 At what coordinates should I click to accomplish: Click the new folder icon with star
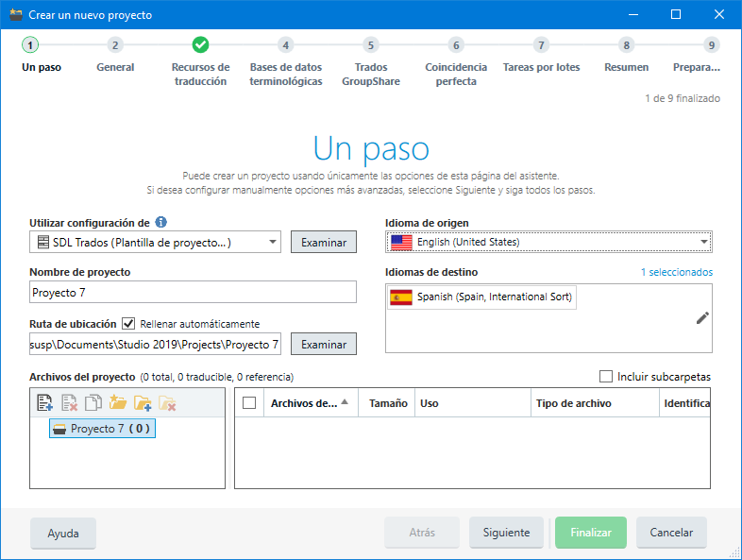pos(118,403)
